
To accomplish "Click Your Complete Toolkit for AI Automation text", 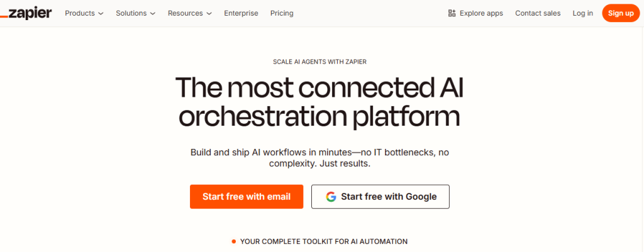I will (324, 242).
